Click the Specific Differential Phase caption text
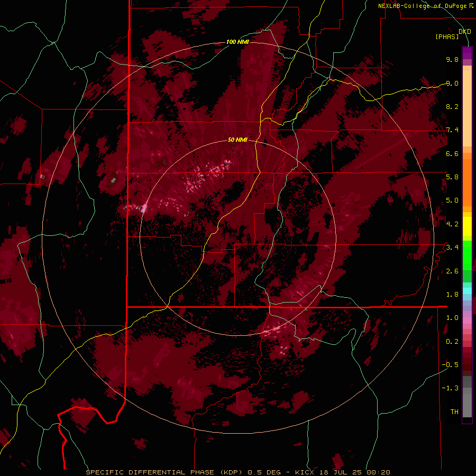 [x=237, y=472]
